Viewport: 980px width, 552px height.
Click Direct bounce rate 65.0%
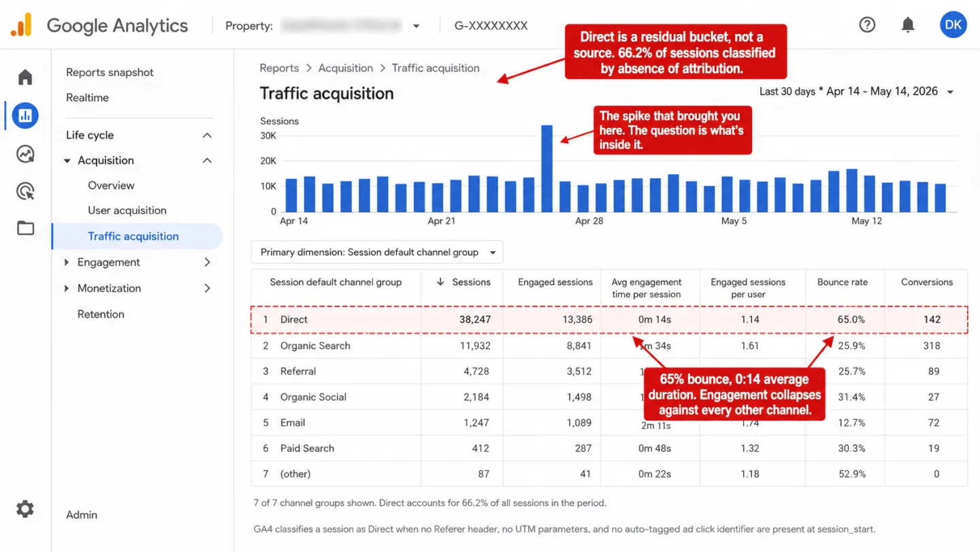pyautogui.click(x=851, y=319)
